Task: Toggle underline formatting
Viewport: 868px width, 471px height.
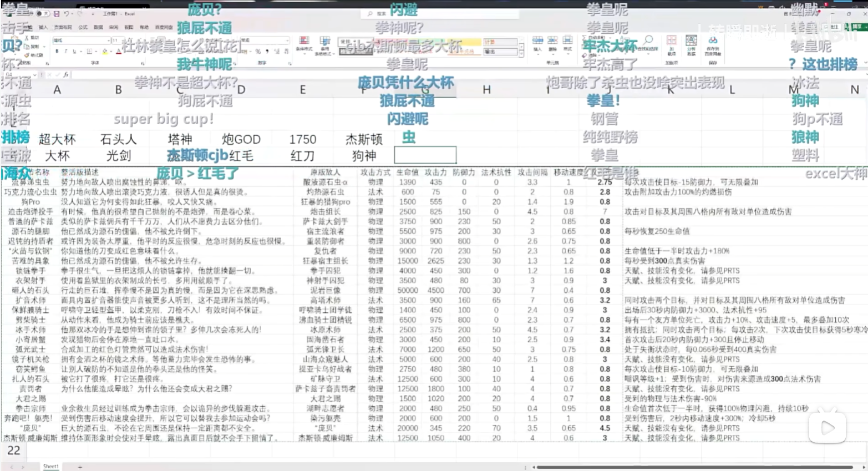Action: coord(74,51)
